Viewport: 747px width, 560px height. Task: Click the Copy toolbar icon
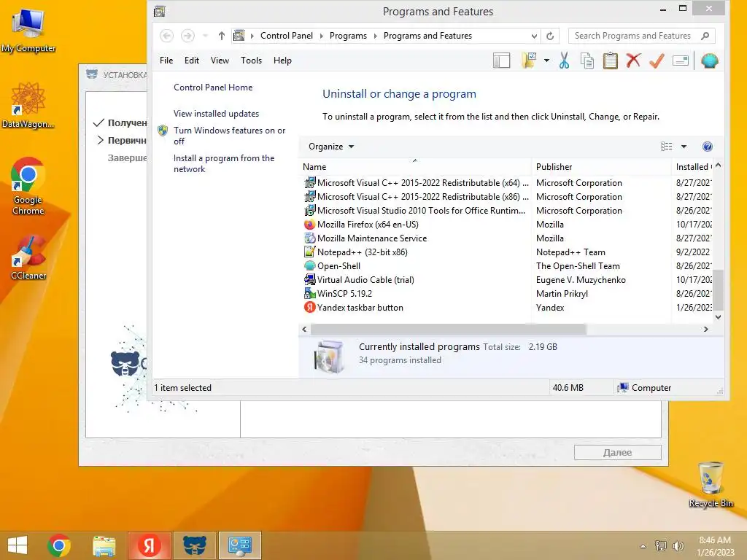coord(587,61)
